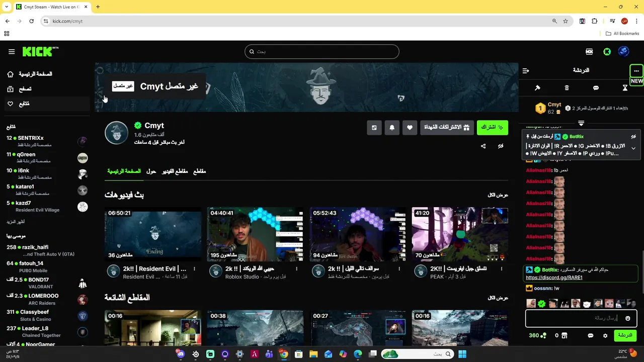Switch to the حول tab

[151, 171]
